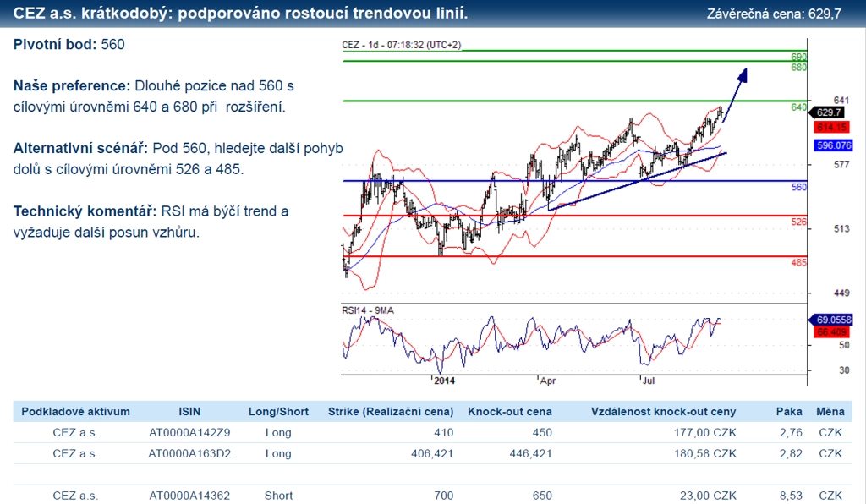This screenshot has width=866, height=504.
Task: Select the 'Měna' column header
Action: [830, 411]
